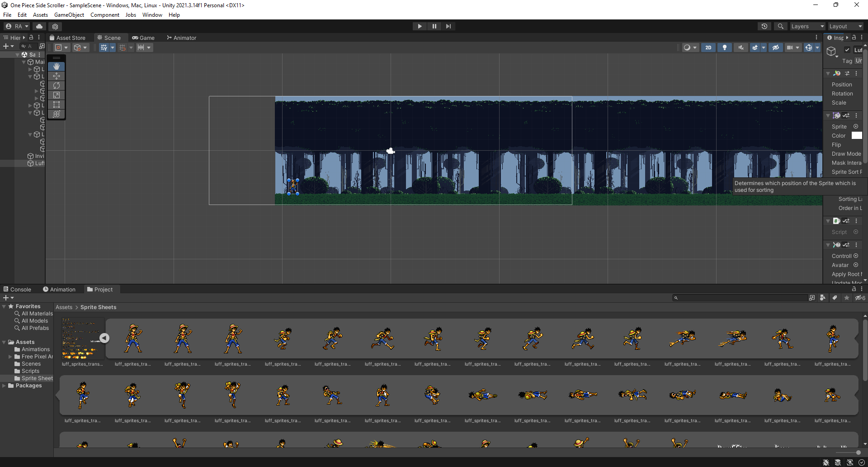868x467 pixels.
Task: Click the Inspector lock icon
Action: [x=854, y=38]
